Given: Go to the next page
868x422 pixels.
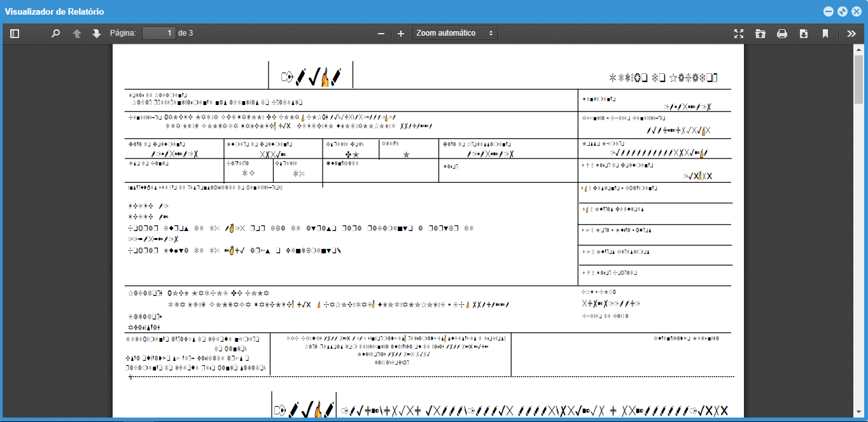Looking at the screenshot, I should (x=97, y=34).
